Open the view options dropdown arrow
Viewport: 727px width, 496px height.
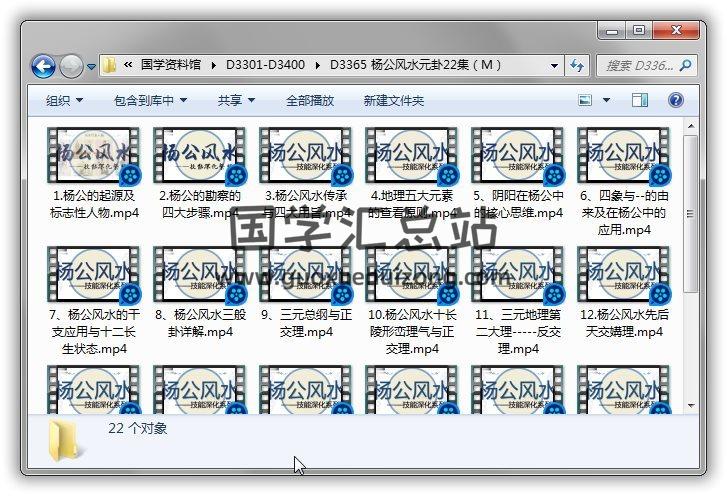(607, 100)
